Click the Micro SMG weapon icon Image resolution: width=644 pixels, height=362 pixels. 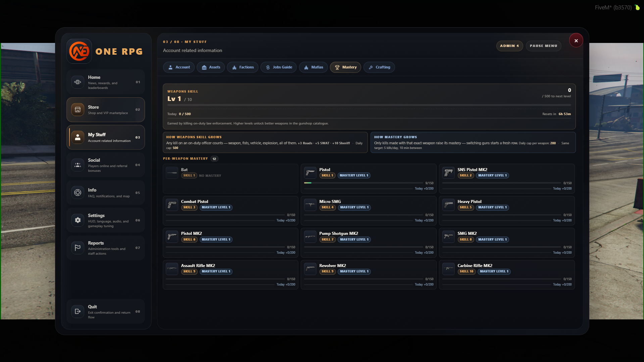point(310,205)
